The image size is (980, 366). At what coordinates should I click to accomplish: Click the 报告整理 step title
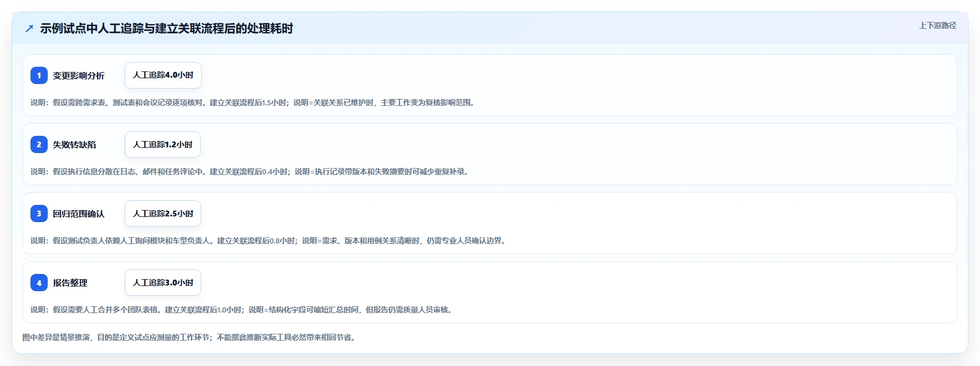pos(70,283)
